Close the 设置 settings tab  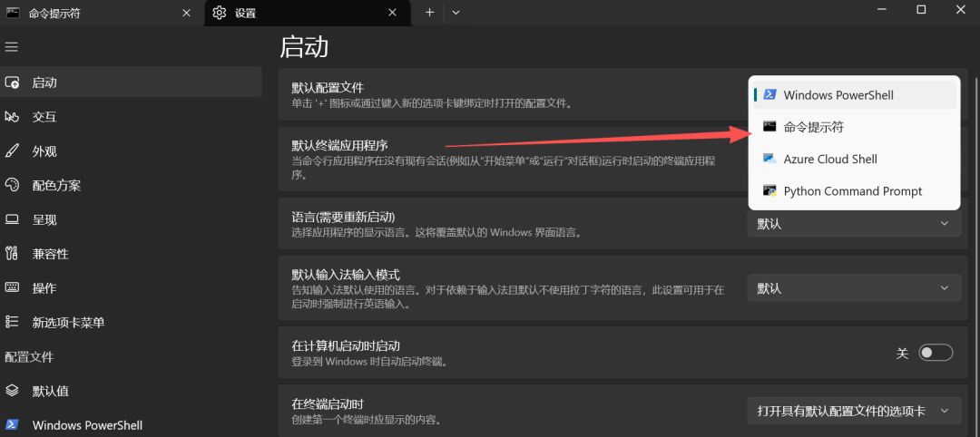393,13
